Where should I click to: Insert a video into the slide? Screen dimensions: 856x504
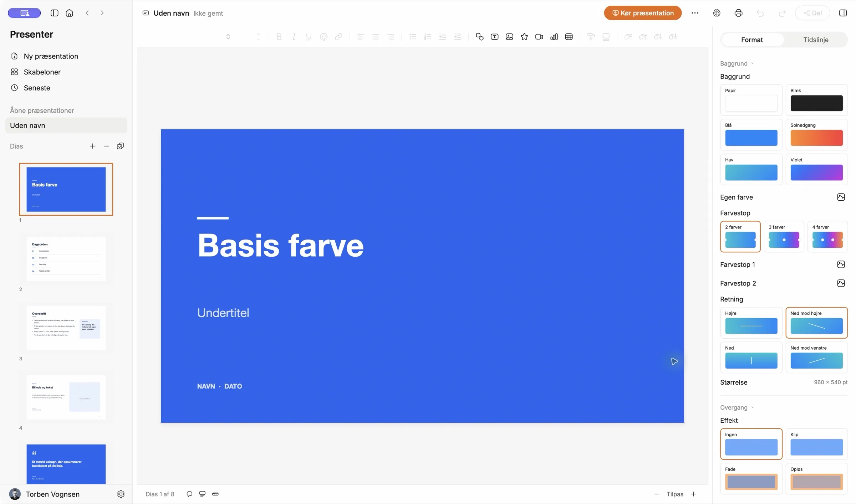point(539,37)
